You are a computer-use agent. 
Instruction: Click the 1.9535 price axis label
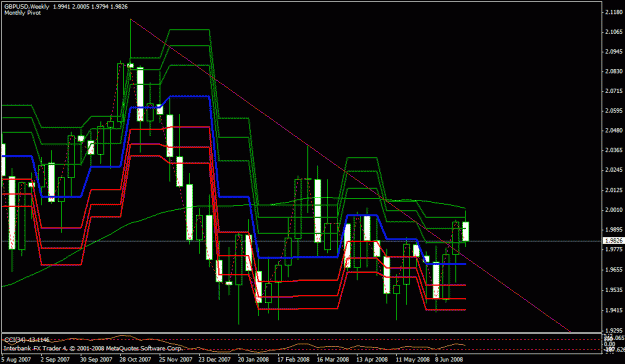pyautogui.click(x=614, y=289)
